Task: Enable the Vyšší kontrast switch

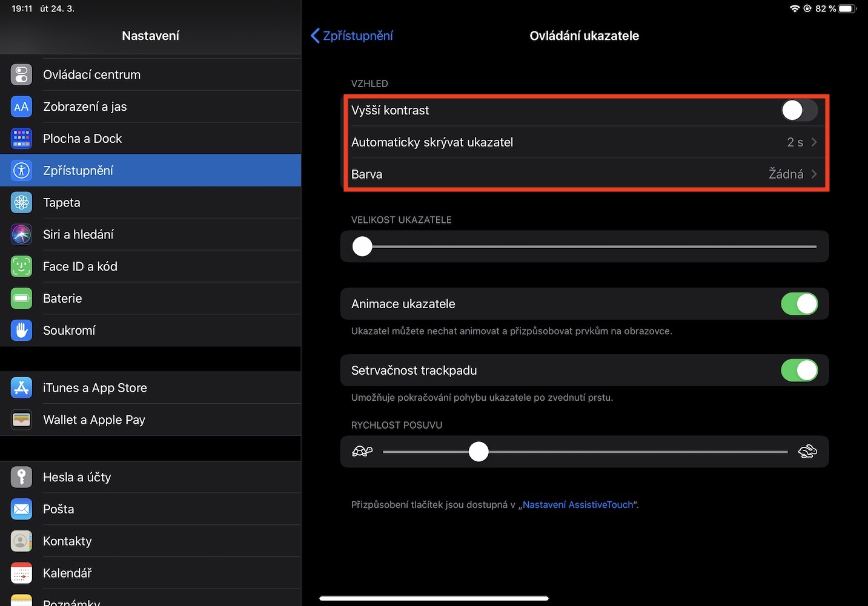Action: tap(799, 110)
